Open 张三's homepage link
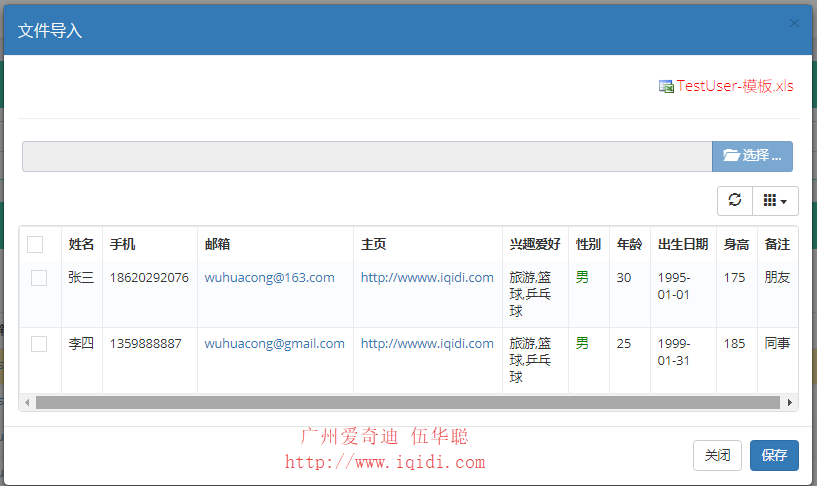This screenshot has width=817, height=486. pyautogui.click(x=427, y=277)
